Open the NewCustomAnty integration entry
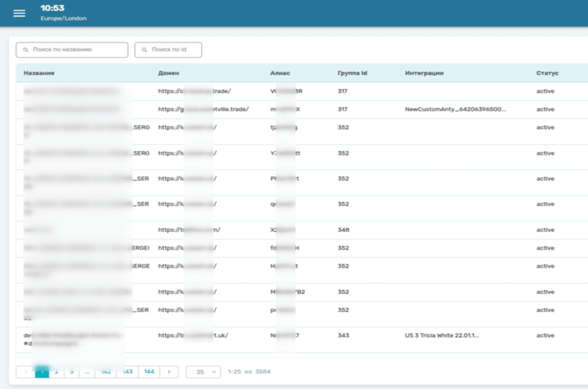 tap(455, 109)
